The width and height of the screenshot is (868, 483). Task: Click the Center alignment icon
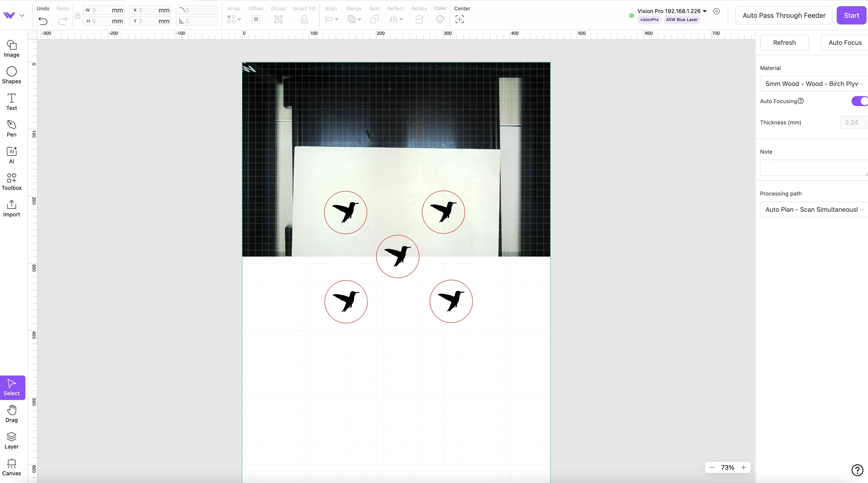460,19
